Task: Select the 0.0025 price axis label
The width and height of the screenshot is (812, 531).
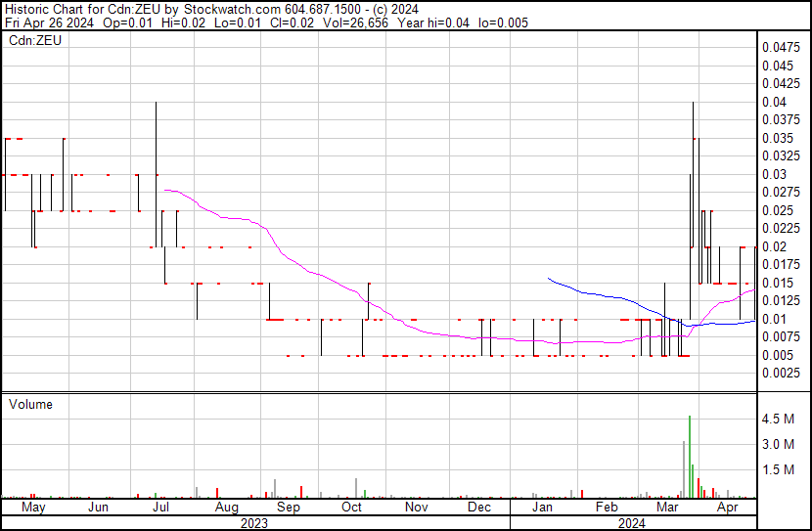Action: pyautogui.click(x=781, y=374)
